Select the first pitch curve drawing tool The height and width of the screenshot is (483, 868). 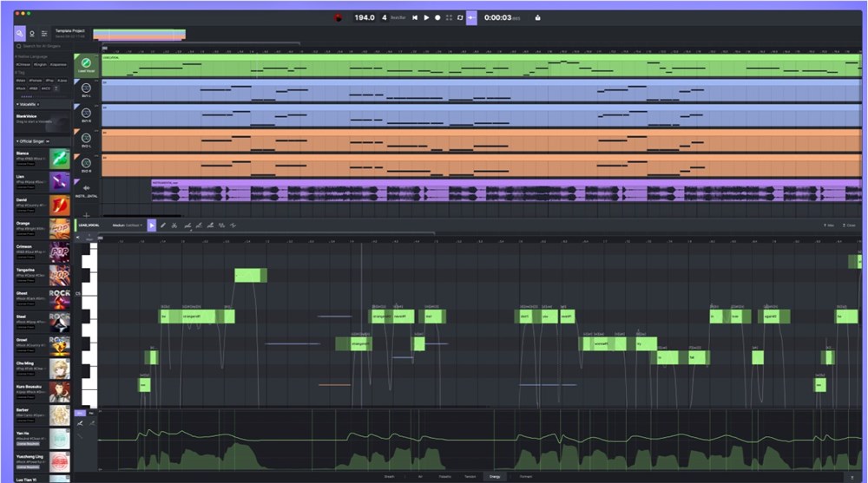[187, 225]
